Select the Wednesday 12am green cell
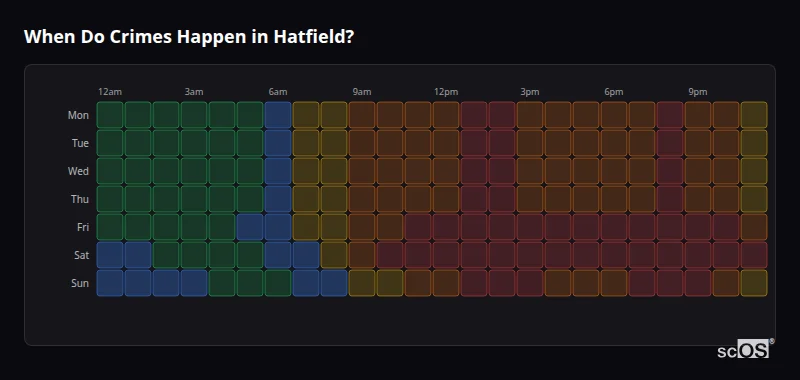 (110, 171)
